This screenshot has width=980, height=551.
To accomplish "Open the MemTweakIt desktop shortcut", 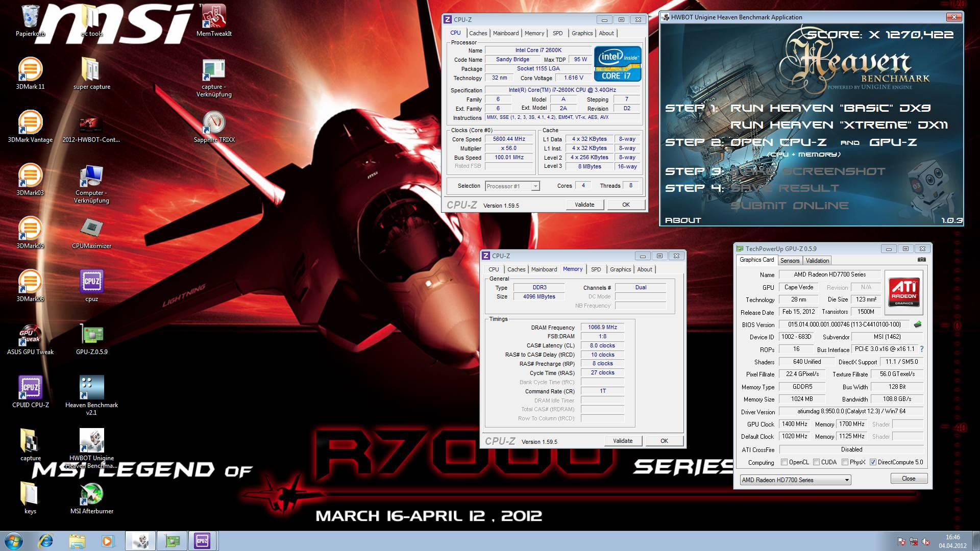I will click(x=214, y=20).
